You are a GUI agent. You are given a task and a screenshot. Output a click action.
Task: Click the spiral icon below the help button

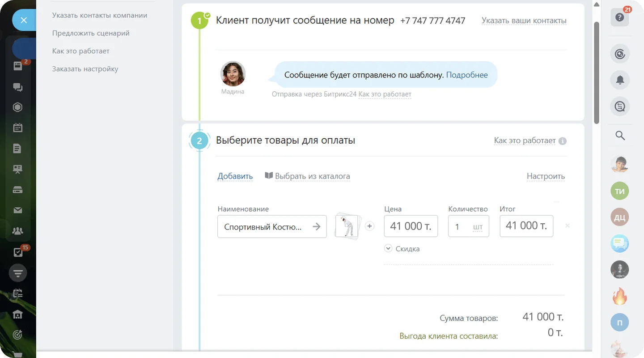[620, 54]
